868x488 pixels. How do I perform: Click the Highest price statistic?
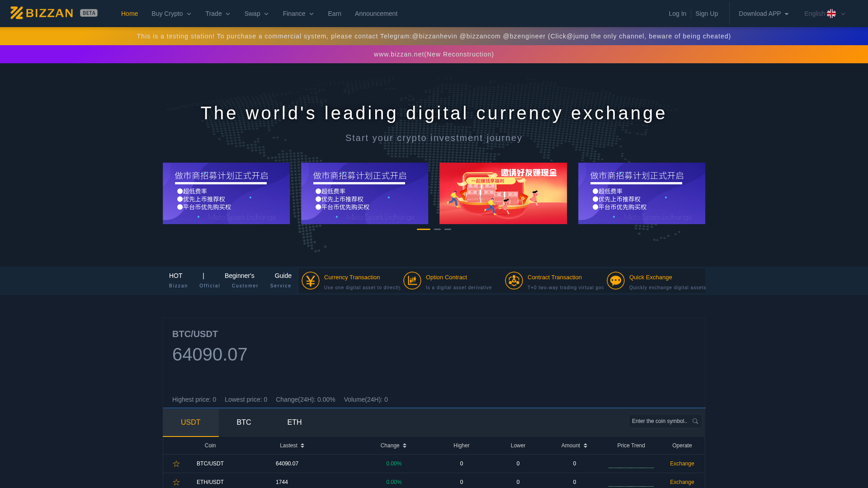[194, 399]
